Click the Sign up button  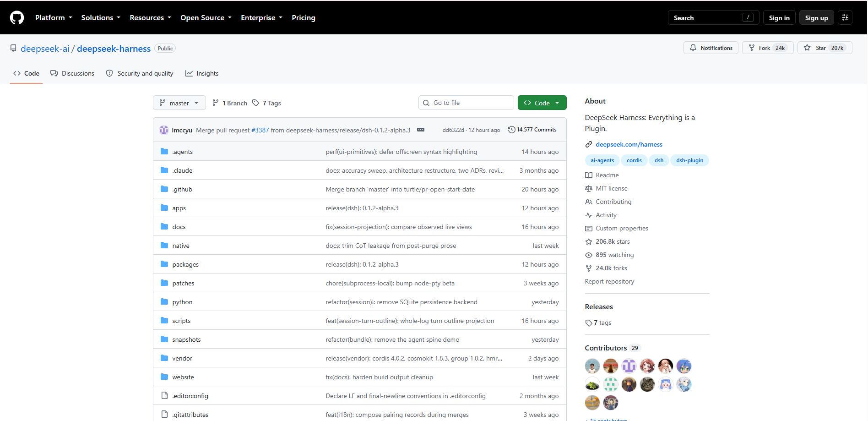[x=817, y=18]
